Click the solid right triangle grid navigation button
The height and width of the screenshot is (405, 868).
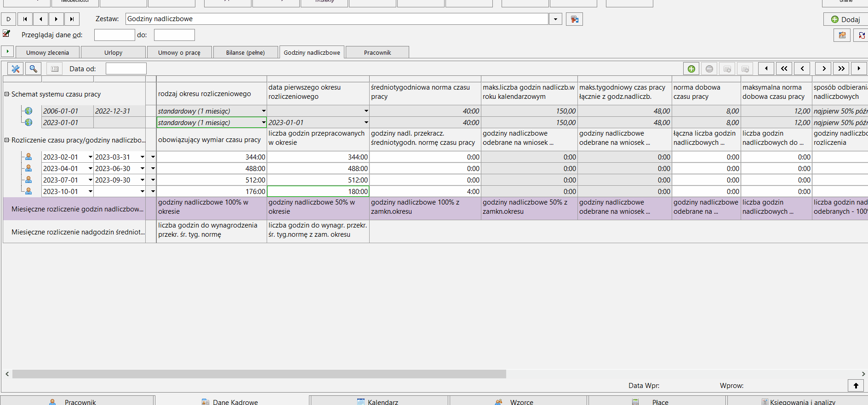859,68
